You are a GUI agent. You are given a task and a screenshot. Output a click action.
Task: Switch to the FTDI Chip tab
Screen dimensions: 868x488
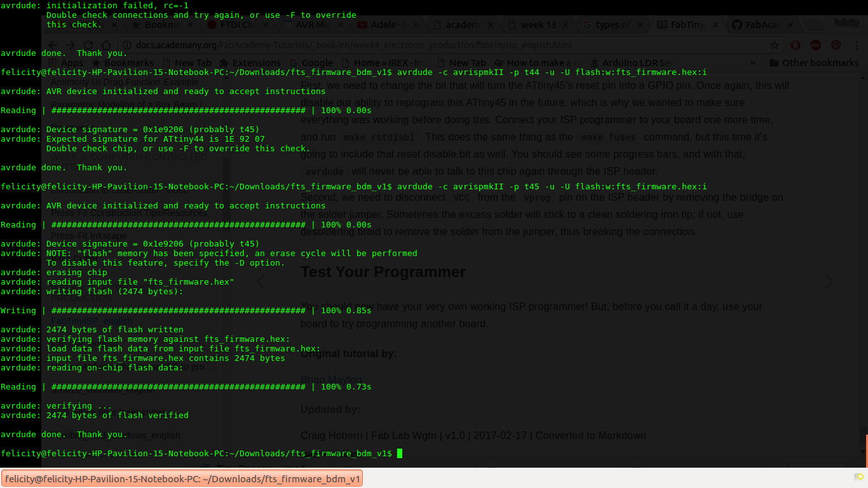(236, 25)
